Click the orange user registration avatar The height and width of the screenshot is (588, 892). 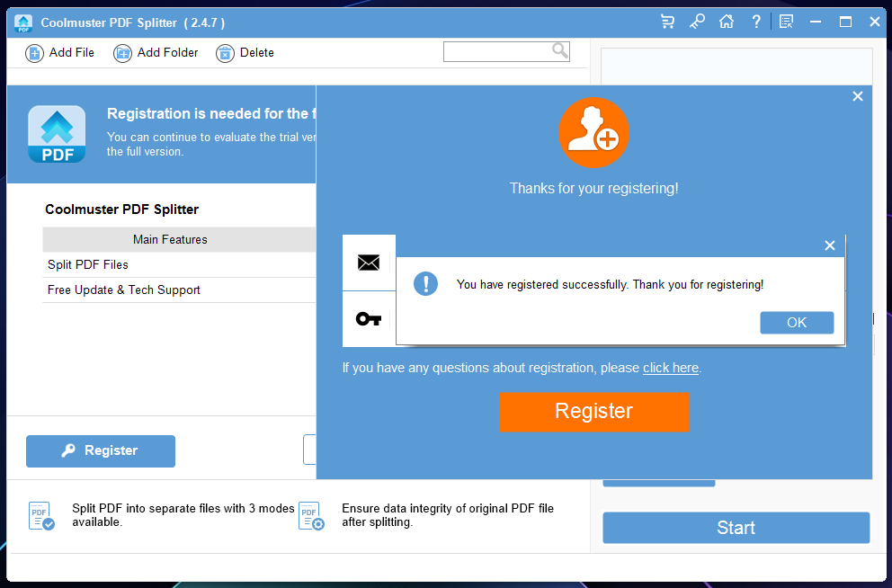click(x=593, y=133)
